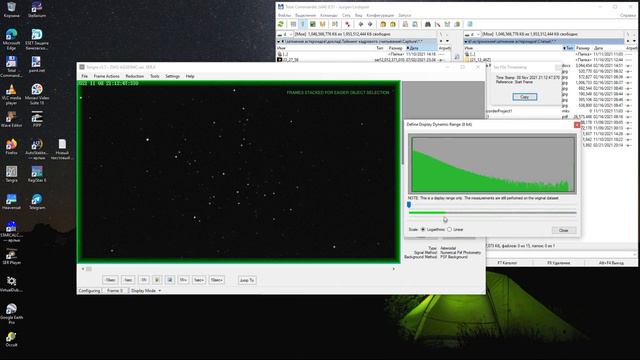Open the AutoStakkert desktop shortcut
640x360 pixels.
[x=37, y=149]
